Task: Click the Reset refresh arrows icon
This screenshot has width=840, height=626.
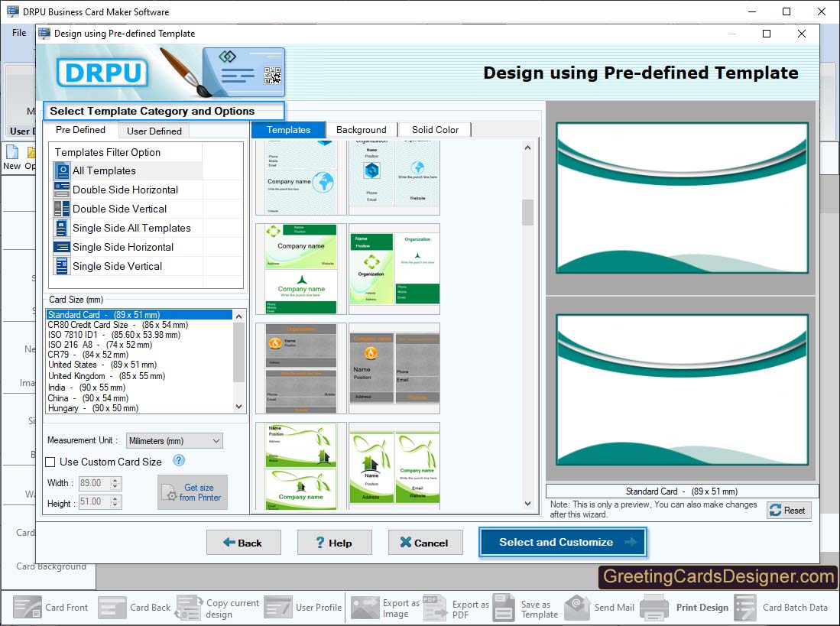Action: (x=775, y=511)
